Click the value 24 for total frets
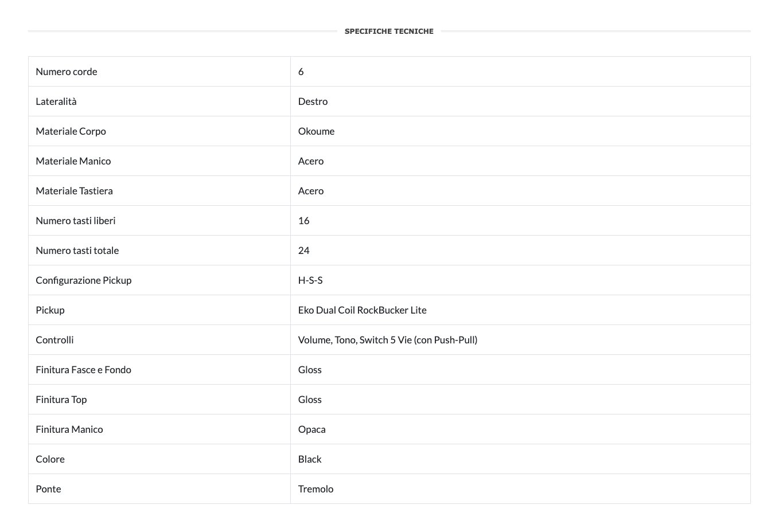 coord(304,251)
